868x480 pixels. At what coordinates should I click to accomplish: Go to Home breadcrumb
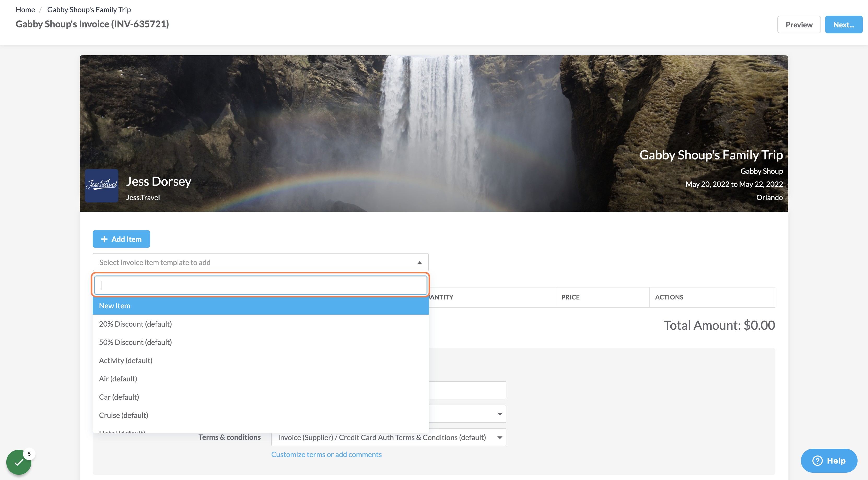[x=25, y=9]
